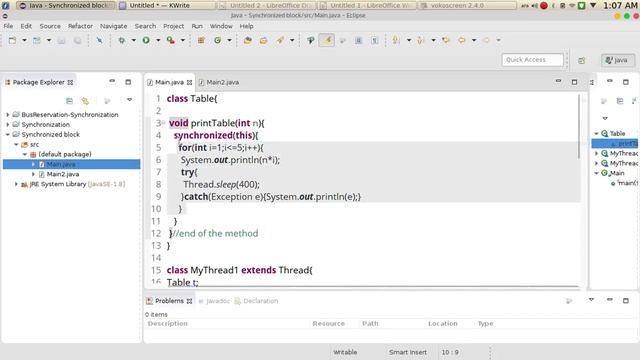Click the Open Perspective icon
Image resolution: width=640 pixels, height=360 pixels.
pyautogui.click(x=582, y=60)
